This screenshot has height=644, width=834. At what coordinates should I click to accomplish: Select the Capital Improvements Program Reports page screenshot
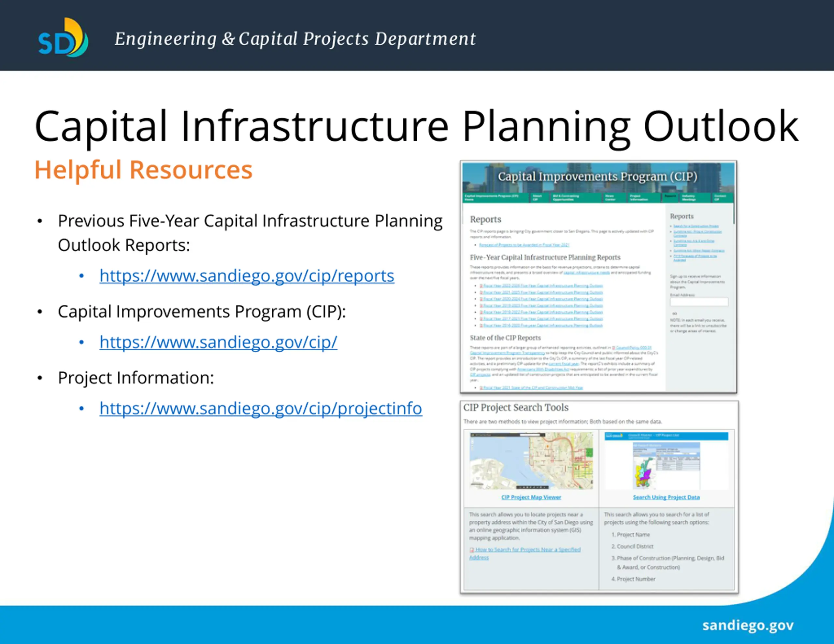pos(598,277)
